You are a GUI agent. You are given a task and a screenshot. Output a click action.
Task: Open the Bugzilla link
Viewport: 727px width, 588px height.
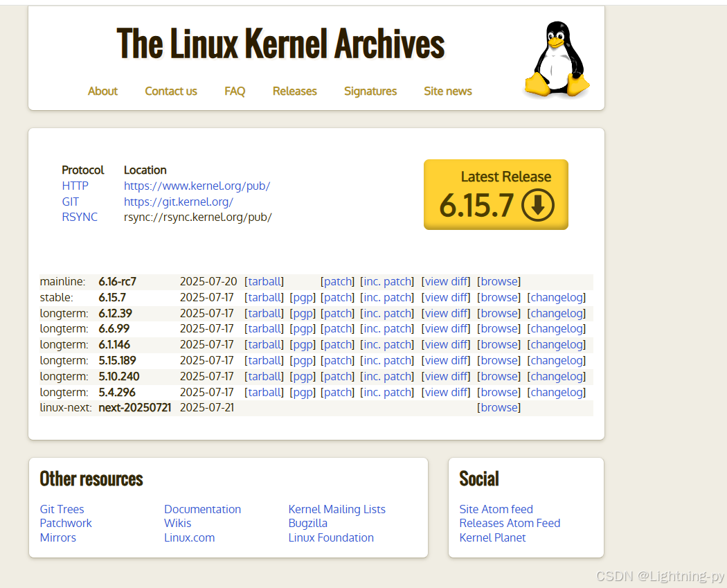308,523
